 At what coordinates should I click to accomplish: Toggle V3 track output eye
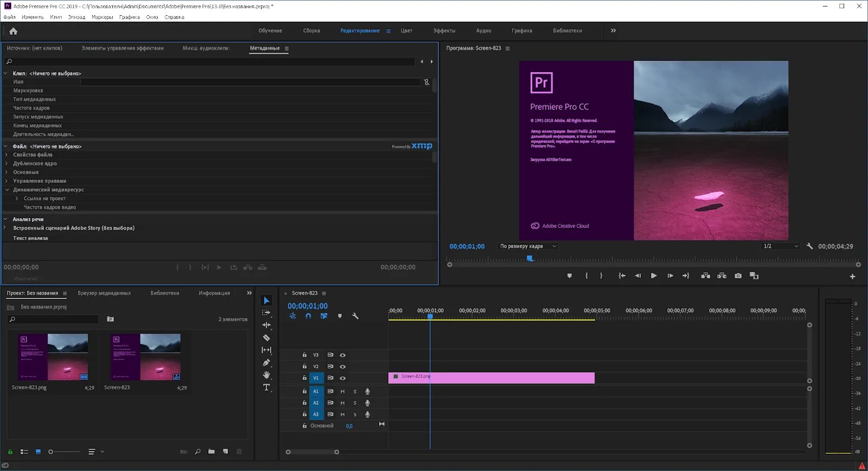coord(342,355)
